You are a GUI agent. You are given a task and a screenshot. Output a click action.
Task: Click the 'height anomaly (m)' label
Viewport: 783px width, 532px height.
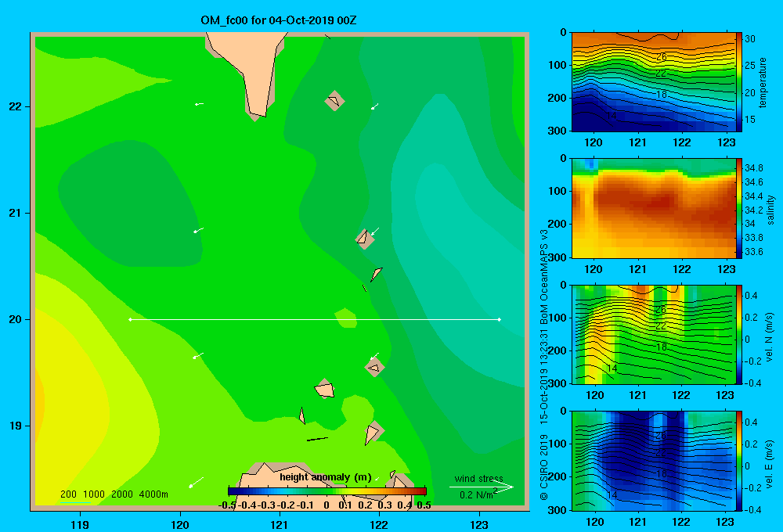[x=326, y=477]
